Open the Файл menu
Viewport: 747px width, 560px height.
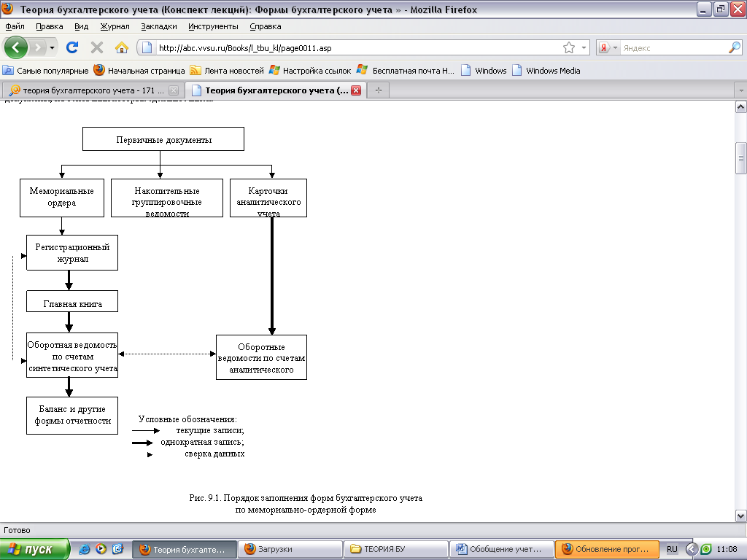(15, 26)
